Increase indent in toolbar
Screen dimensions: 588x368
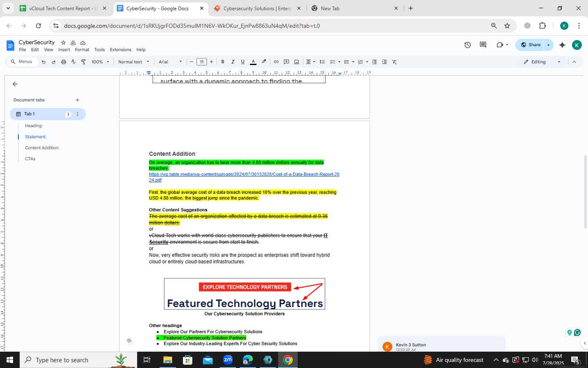click(384, 62)
